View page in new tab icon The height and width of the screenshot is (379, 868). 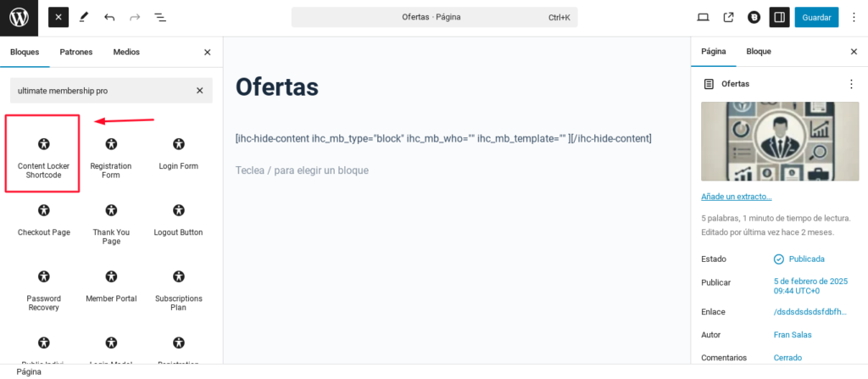(x=728, y=18)
